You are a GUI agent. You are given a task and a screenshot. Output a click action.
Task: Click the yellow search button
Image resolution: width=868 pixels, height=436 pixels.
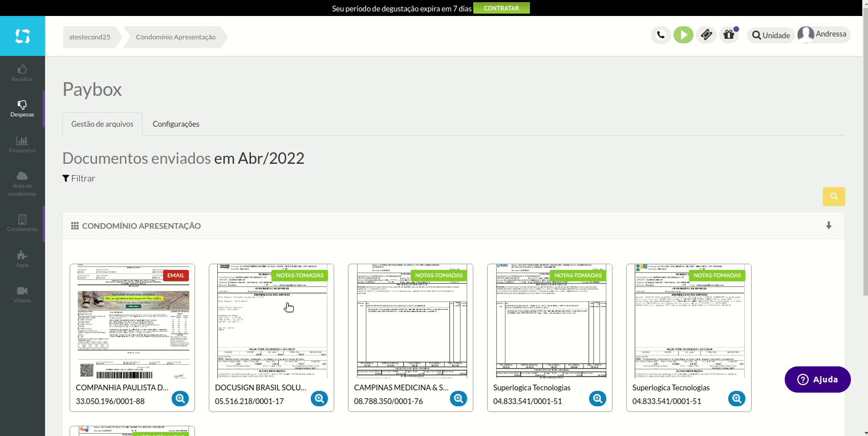pos(834,196)
